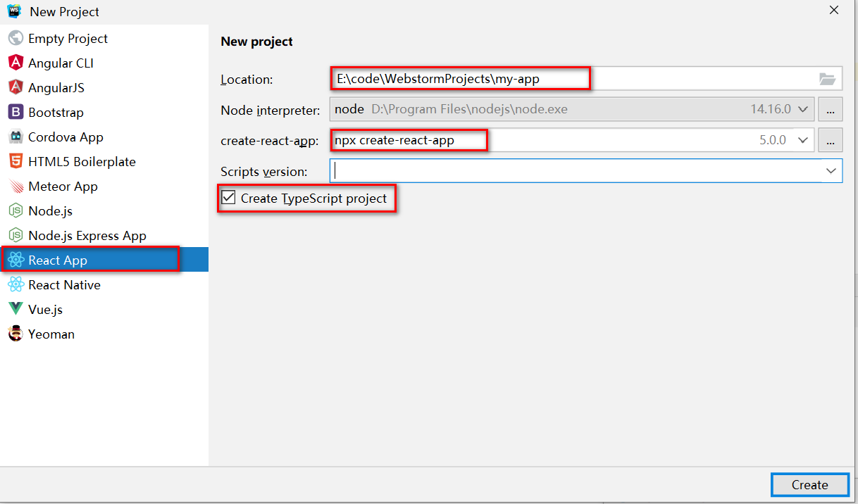Viewport: 858px width, 504px height.
Task: Click the Node.js icon
Action: (15, 210)
